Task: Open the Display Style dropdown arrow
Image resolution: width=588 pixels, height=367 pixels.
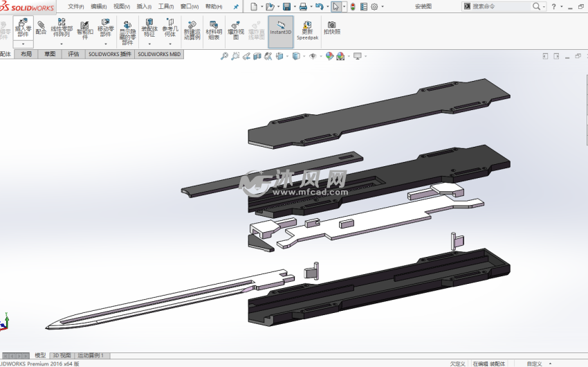Action: 302,56
